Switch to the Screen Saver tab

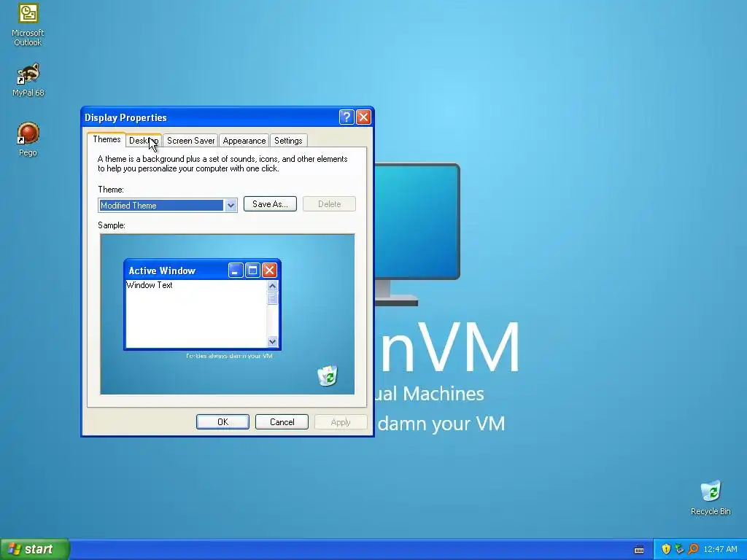point(190,141)
